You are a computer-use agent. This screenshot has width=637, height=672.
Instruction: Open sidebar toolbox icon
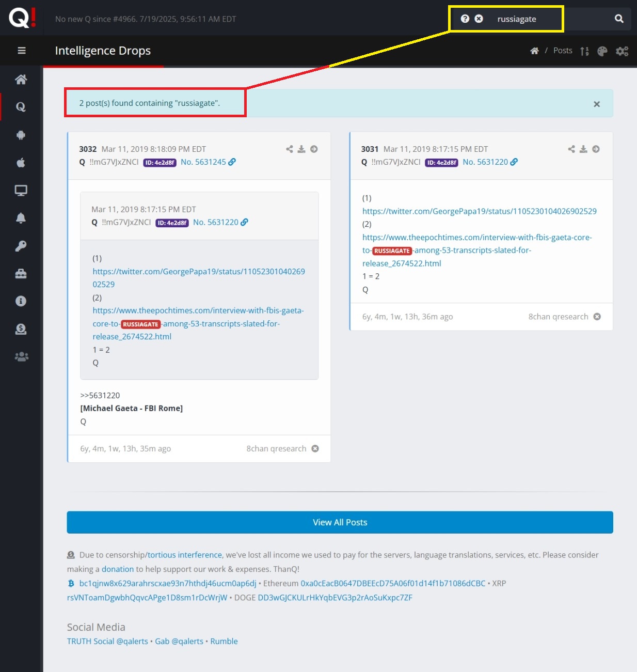(21, 274)
